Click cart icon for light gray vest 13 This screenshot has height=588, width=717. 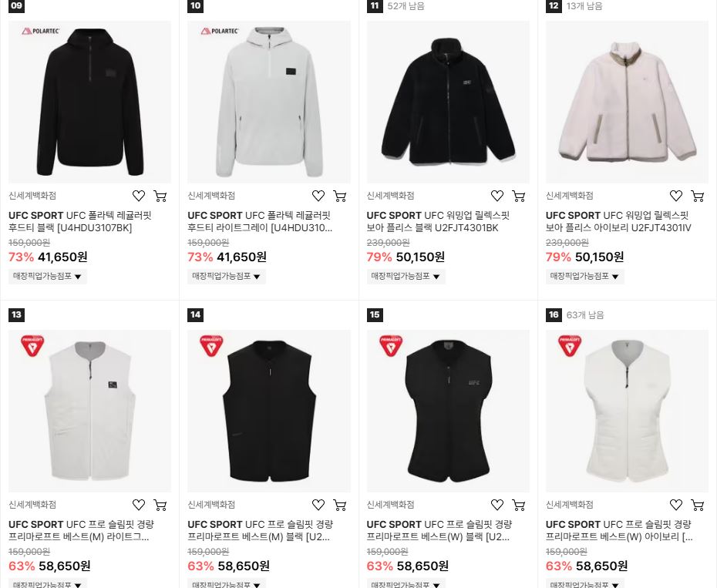[x=160, y=505]
